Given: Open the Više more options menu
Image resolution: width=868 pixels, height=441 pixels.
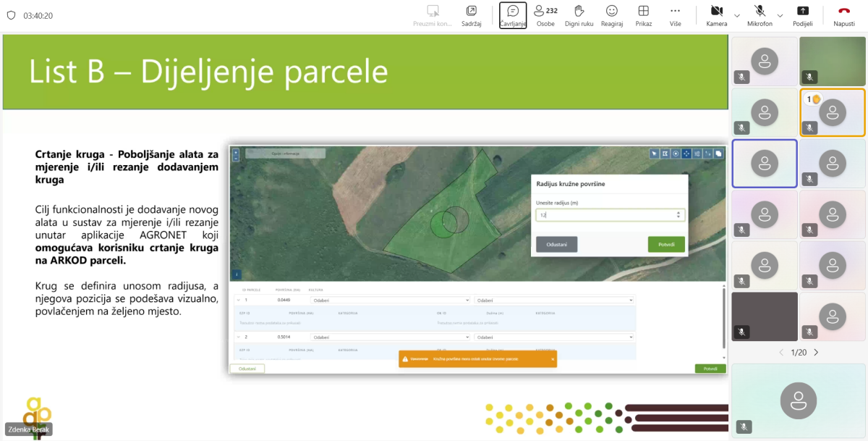Looking at the screenshot, I should tap(675, 15).
